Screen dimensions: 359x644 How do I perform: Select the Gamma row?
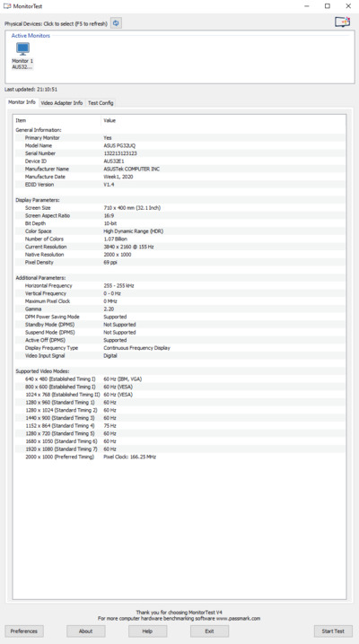coord(179,309)
